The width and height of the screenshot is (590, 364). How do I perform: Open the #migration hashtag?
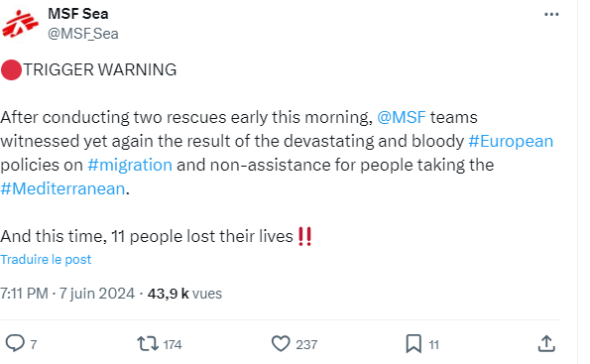click(130, 165)
